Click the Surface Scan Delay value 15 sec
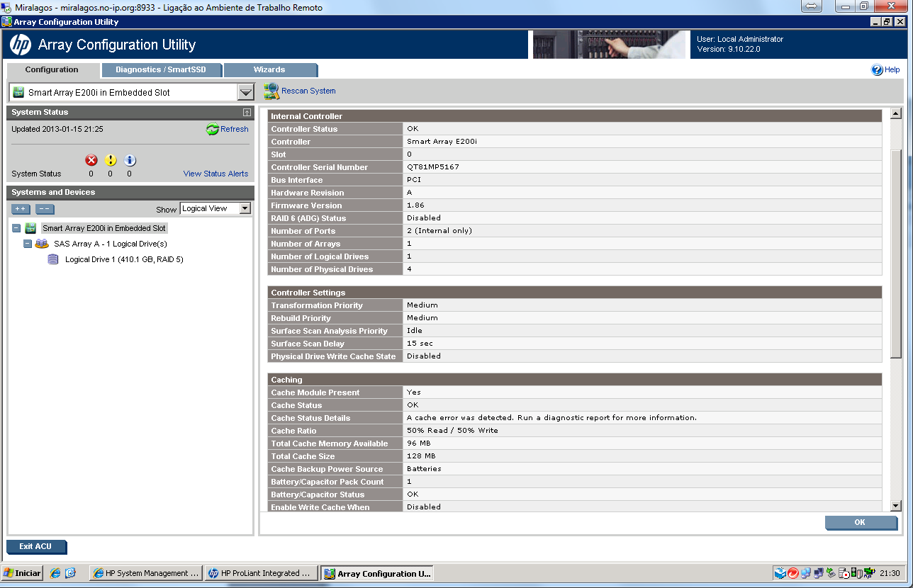The image size is (913, 588). (420, 344)
